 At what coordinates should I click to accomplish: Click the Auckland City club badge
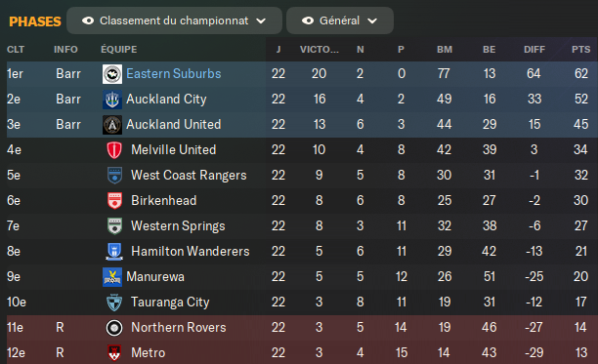(112, 100)
